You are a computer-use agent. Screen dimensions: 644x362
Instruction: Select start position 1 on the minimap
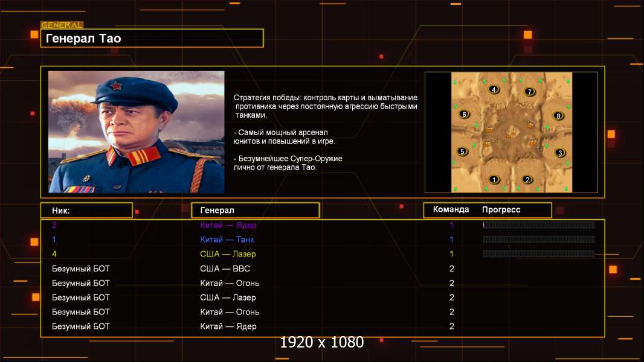point(494,179)
